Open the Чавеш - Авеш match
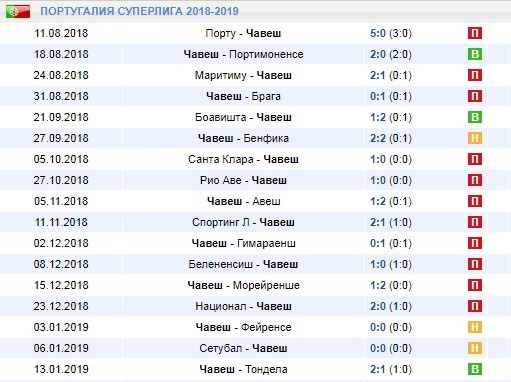 [243, 201]
